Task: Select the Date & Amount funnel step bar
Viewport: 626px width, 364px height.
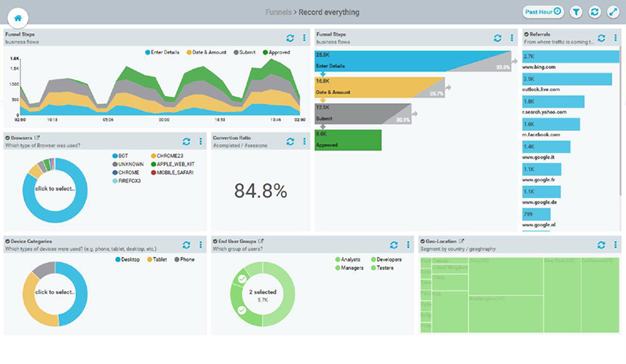Action: 379,87
